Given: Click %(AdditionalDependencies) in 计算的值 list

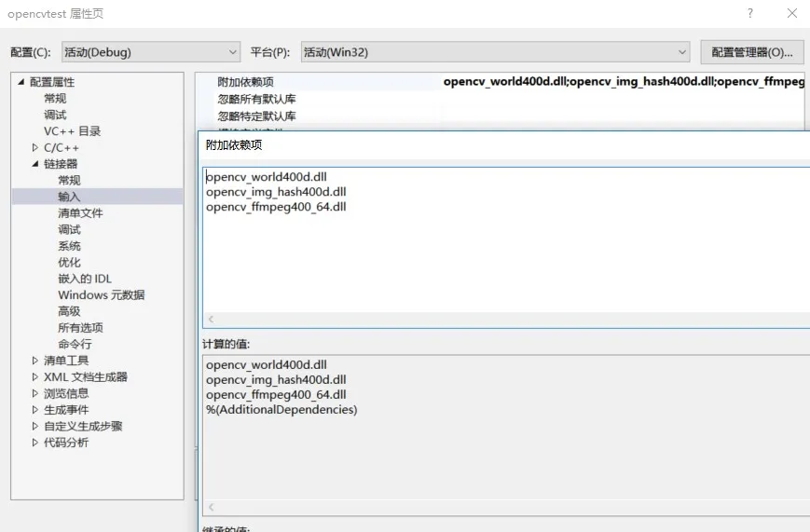Looking at the screenshot, I should point(281,410).
